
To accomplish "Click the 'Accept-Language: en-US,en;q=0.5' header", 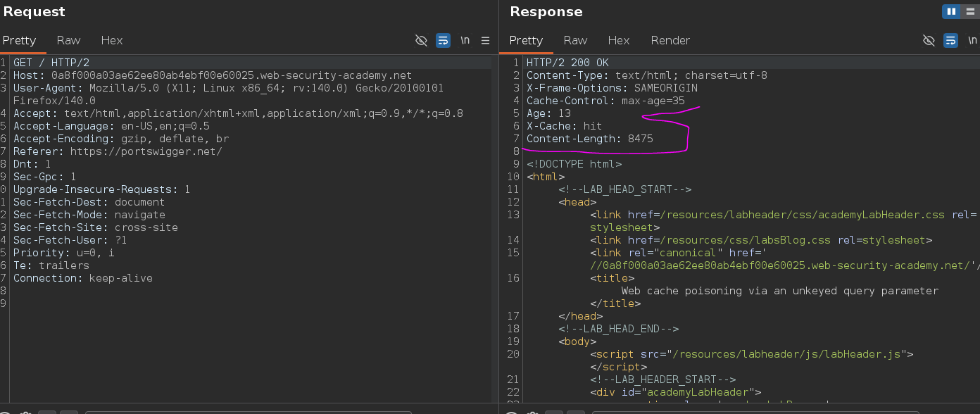I will (x=111, y=126).
